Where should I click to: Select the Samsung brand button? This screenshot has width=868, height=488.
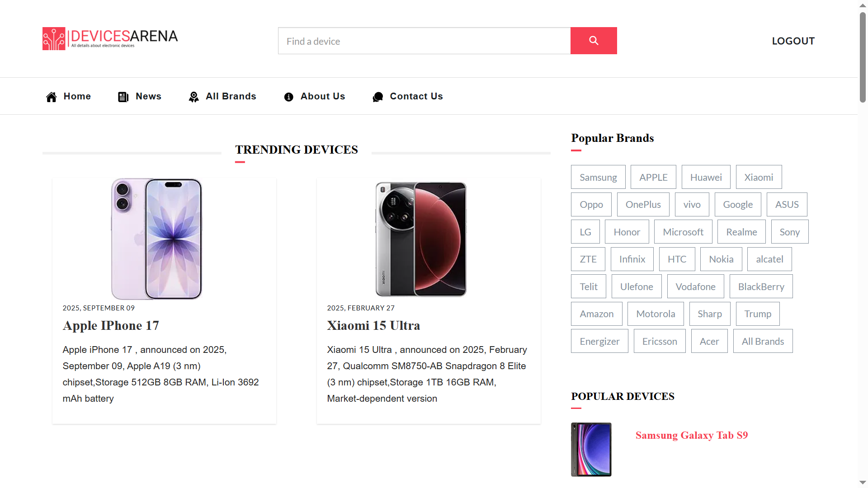pyautogui.click(x=598, y=177)
